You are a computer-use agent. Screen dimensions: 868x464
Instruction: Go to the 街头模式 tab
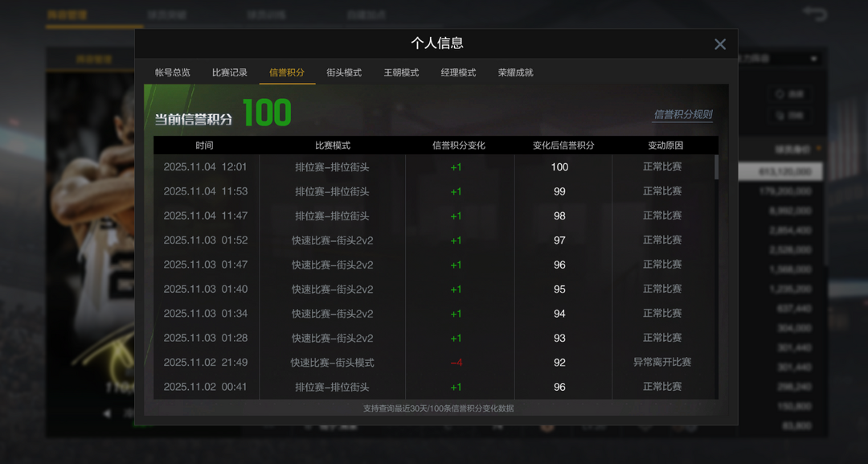344,72
